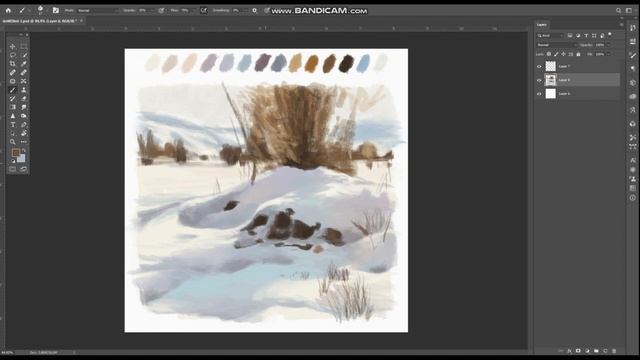Select the plain white layer thumbnail
The height and width of the screenshot is (360, 640).
551,94
